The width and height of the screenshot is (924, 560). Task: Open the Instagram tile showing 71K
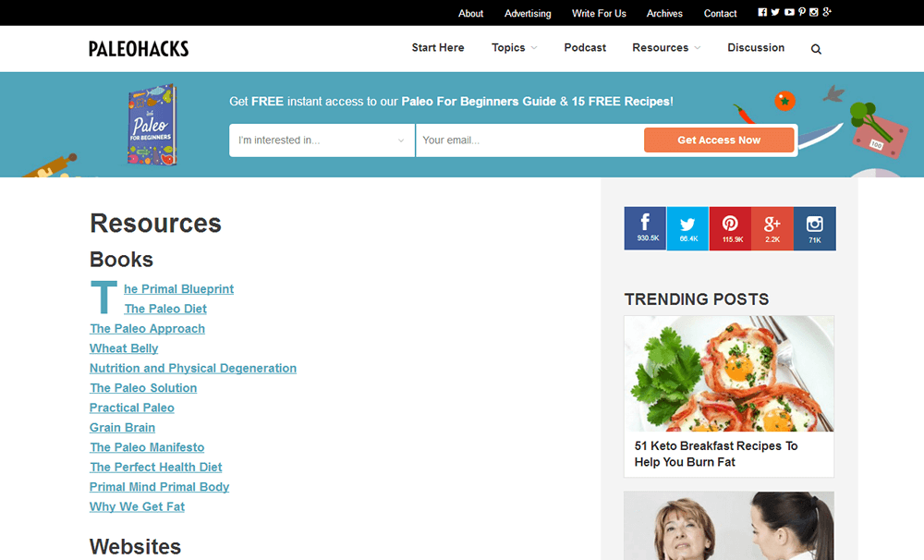(x=815, y=228)
